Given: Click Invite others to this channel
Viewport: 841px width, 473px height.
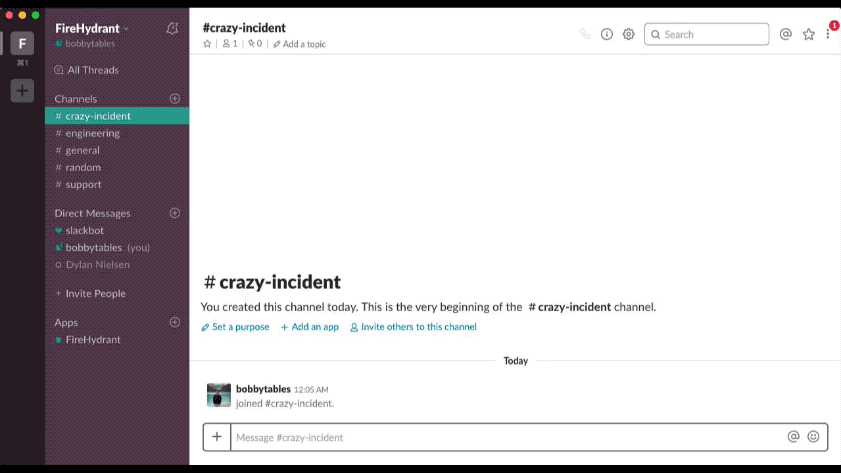Looking at the screenshot, I should (413, 327).
